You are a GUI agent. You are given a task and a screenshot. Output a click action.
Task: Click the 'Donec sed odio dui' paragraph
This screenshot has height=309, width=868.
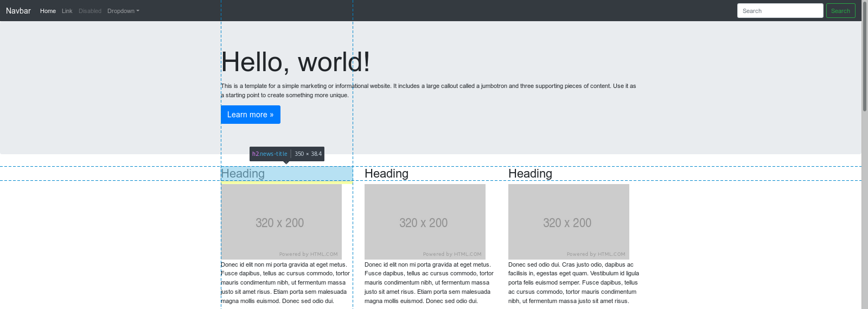[573, 283]
